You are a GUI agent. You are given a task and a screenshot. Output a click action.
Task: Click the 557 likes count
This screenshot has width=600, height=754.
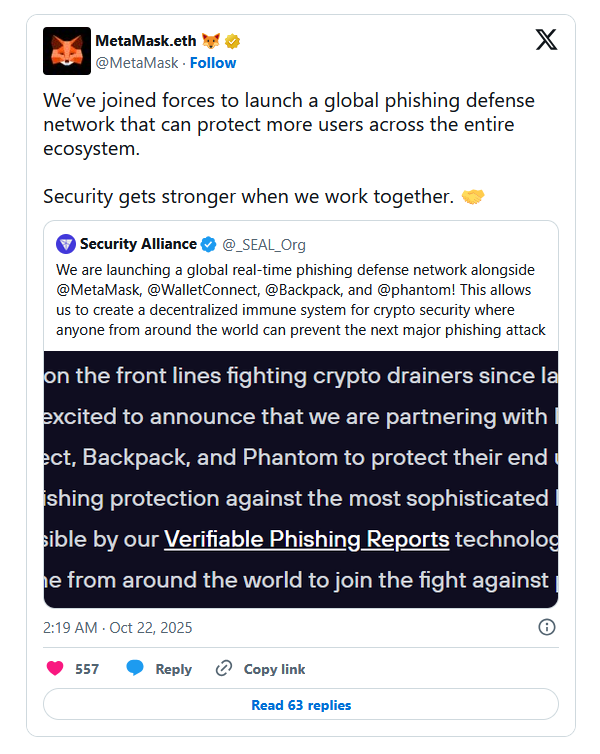87,669
